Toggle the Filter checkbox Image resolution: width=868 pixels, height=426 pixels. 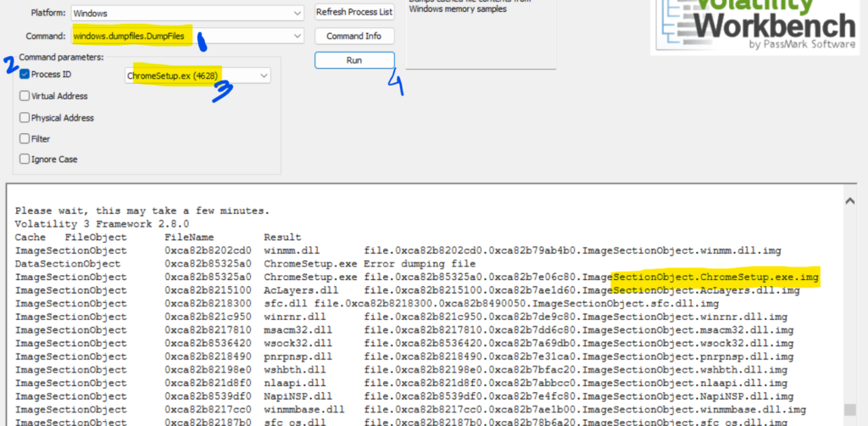(x=25, y=138)
